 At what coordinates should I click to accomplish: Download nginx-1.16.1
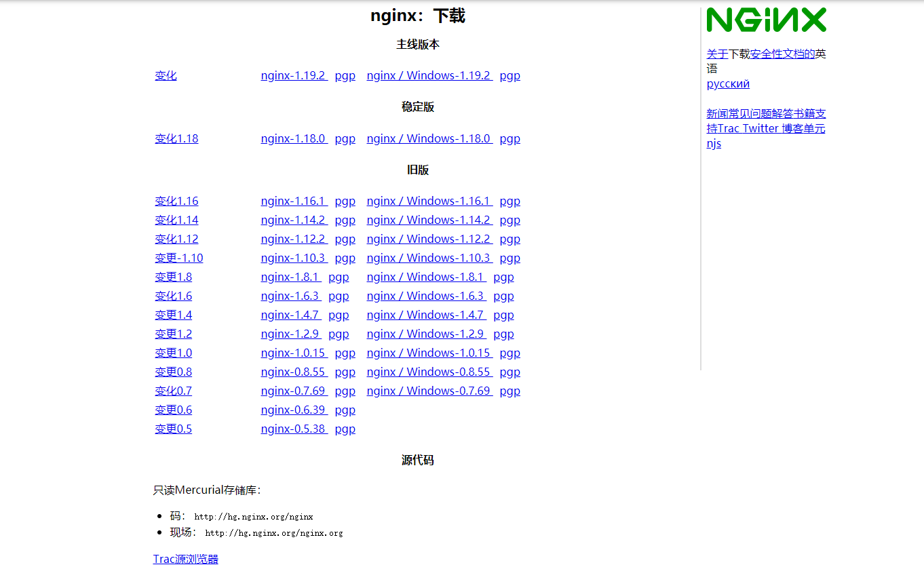point(294,201)
